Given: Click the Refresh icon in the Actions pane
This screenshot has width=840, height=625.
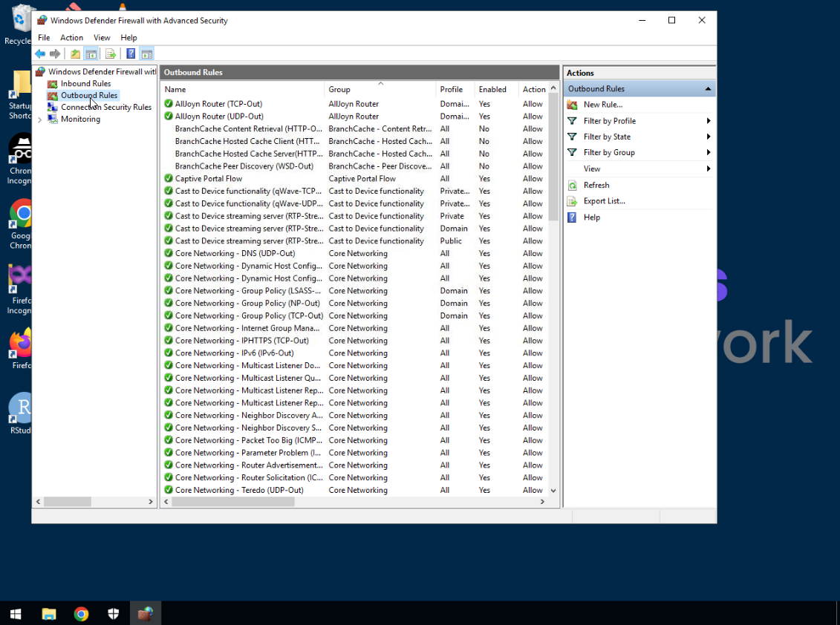Looking at the screenshot, I should [x=572, y=185].
